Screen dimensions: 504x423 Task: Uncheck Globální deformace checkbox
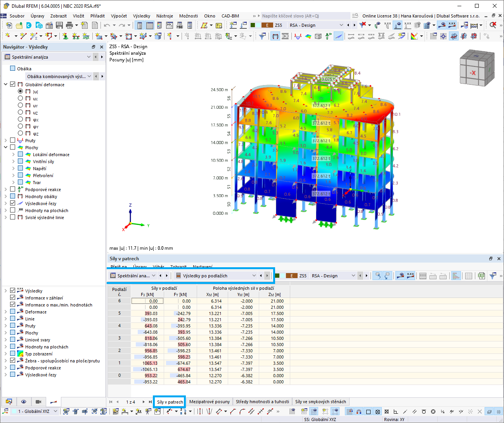(13, 84)
